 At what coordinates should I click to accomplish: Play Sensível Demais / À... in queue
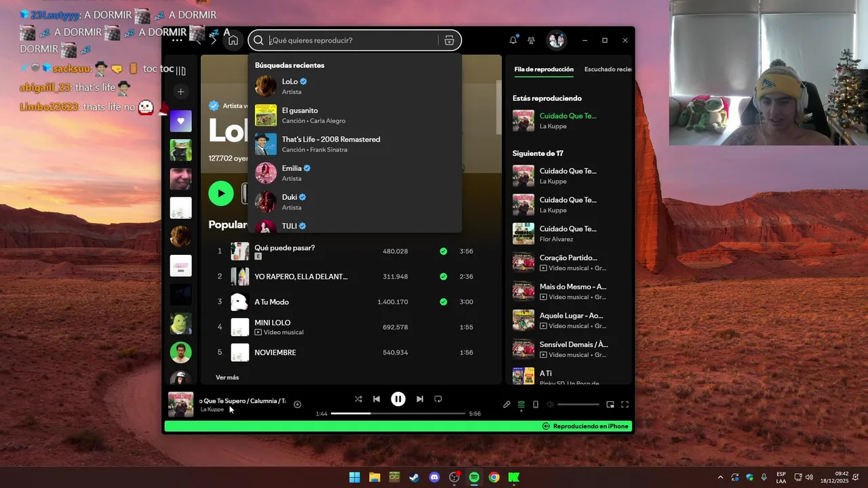click(x=568, y=349)
